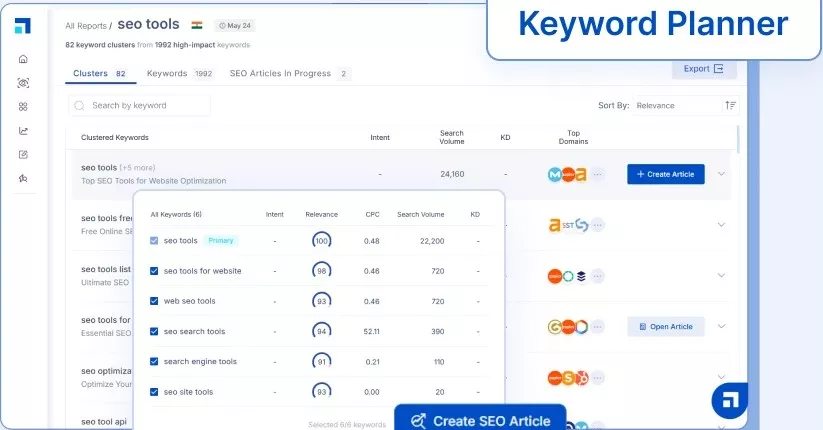Click the app logo at top left
The image size is (823, 430).
pyautogui.click(x=23, y=25)
